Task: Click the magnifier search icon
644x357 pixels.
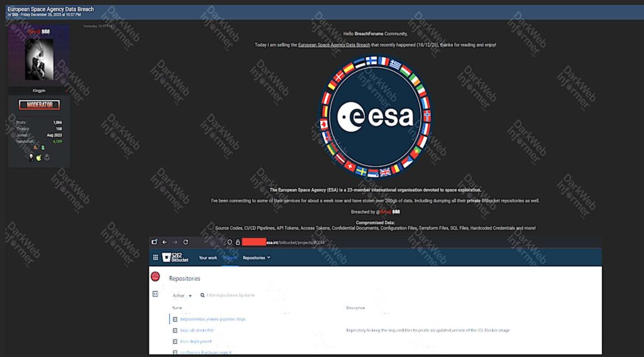Action: coord(203,295)
